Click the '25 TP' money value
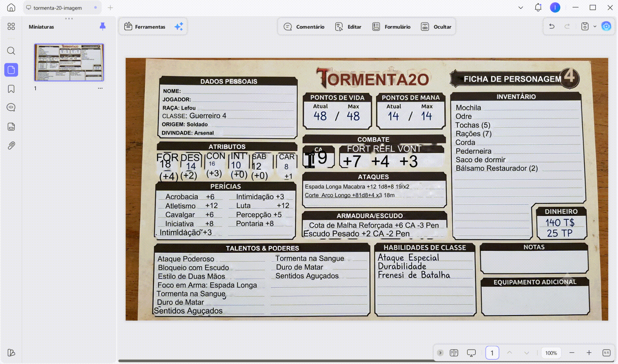 tap(560, 233)
